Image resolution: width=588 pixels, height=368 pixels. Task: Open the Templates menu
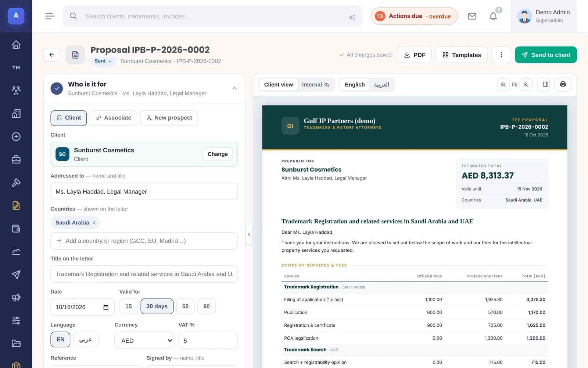462,55
